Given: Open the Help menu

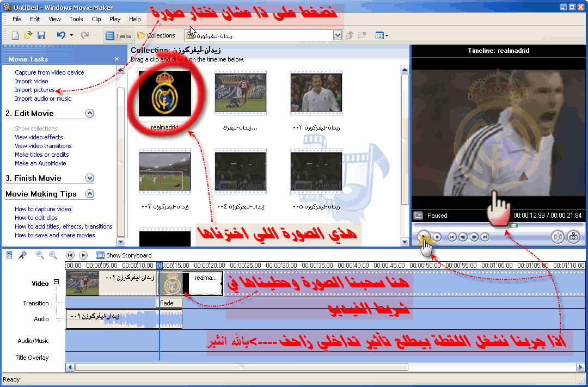Looking at the screenshot, I should (134, 19).
